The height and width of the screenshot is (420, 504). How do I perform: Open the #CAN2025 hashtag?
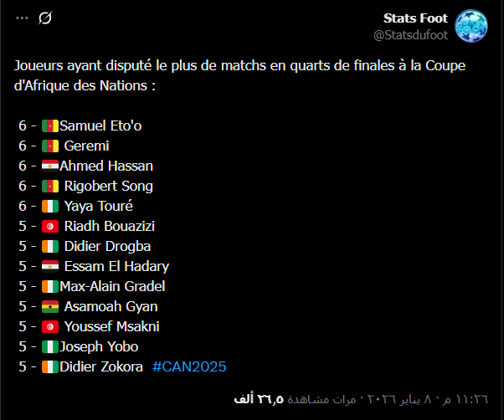(189, 366)
